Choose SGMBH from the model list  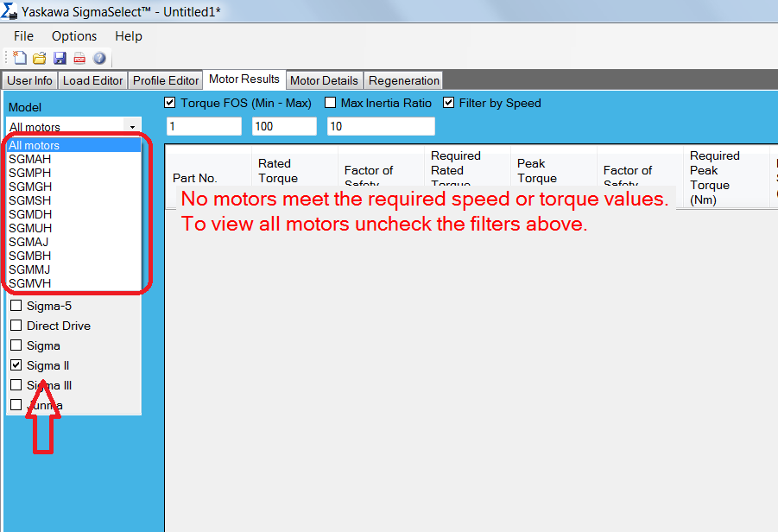(x=74, y=256)
